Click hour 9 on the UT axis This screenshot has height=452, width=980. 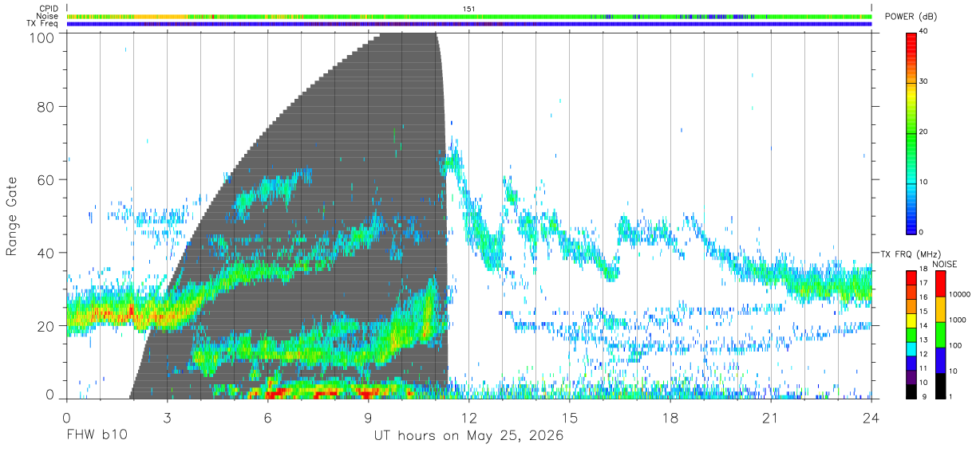(x=368, y=418)
